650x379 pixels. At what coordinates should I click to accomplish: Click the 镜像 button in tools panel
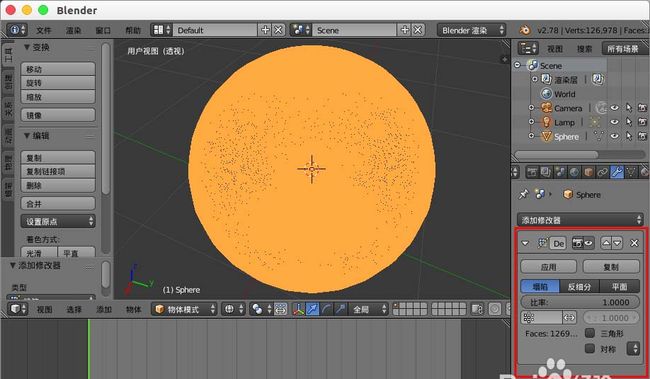pos(58,115)
